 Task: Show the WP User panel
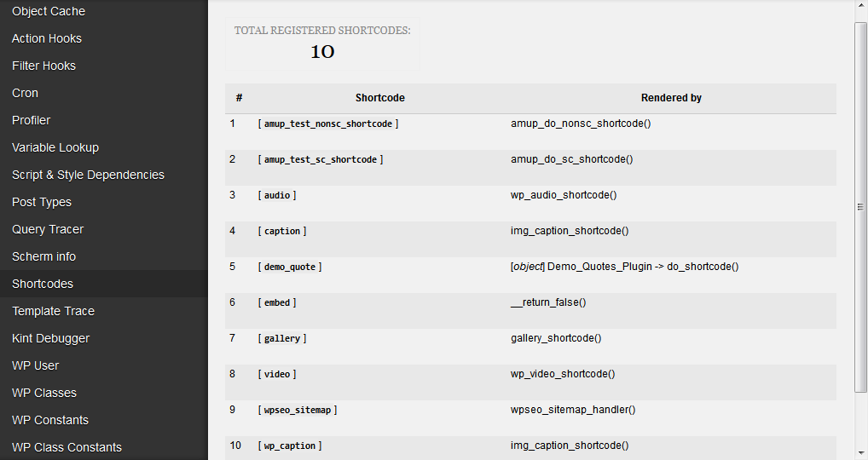[x=36, y=365]
